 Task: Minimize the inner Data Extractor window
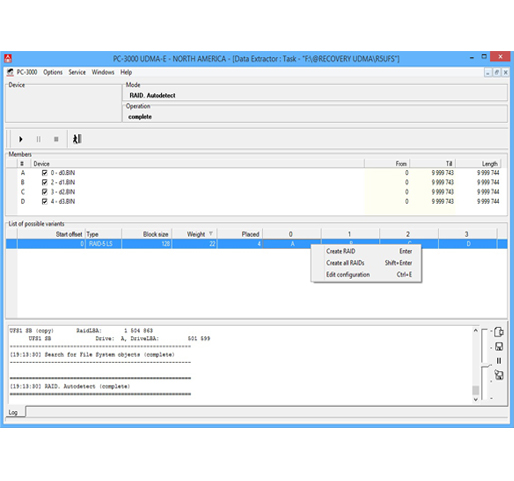[x=488, y=72]
